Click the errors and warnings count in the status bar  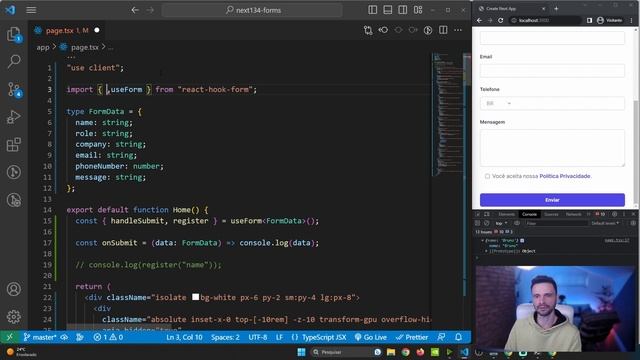coord(108,337)
